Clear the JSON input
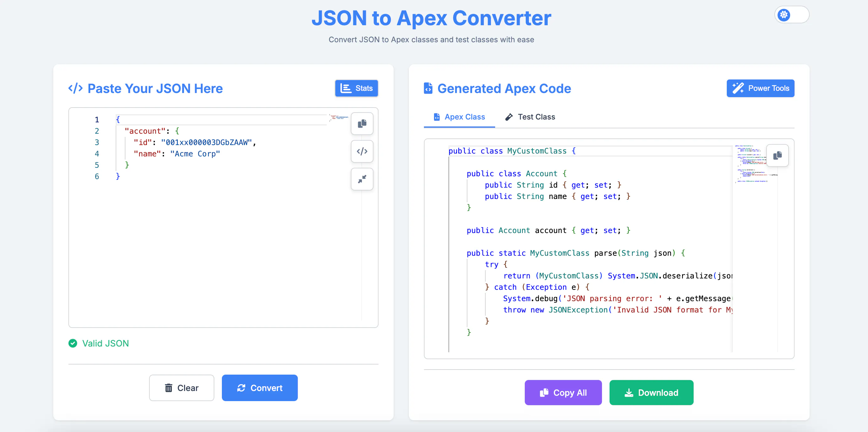This screenshot has height=432, width=868. (x=182, y=388)
